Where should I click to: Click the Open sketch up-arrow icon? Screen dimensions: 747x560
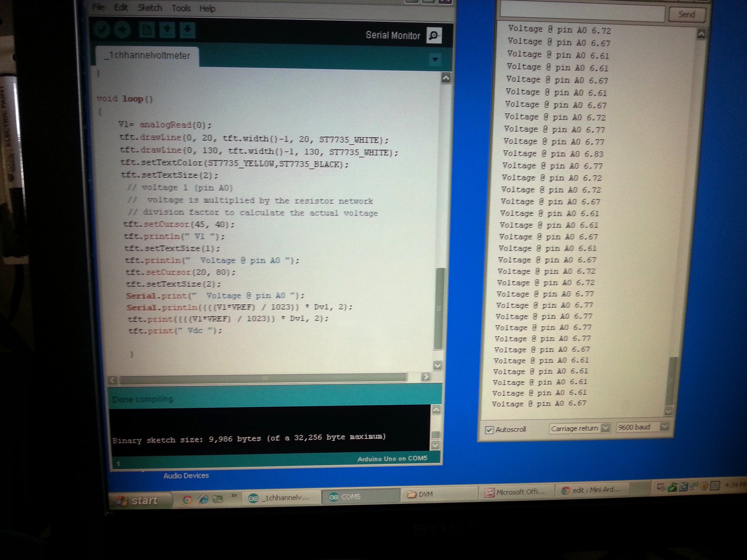pos(167,30)
